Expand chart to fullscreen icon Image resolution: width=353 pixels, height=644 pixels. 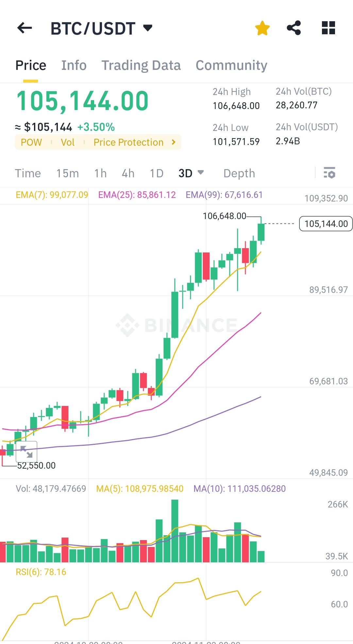tap(26, 451)
